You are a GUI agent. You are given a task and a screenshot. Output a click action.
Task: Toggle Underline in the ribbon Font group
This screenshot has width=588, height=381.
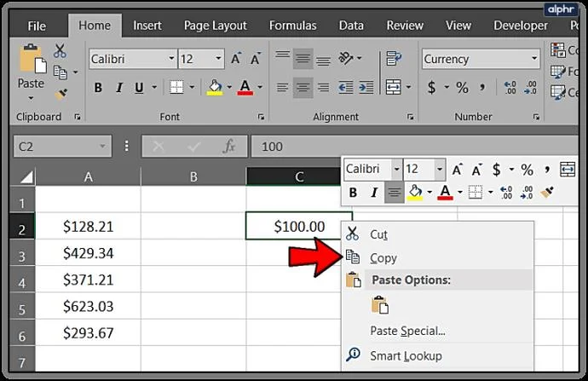tap(139, 88)
